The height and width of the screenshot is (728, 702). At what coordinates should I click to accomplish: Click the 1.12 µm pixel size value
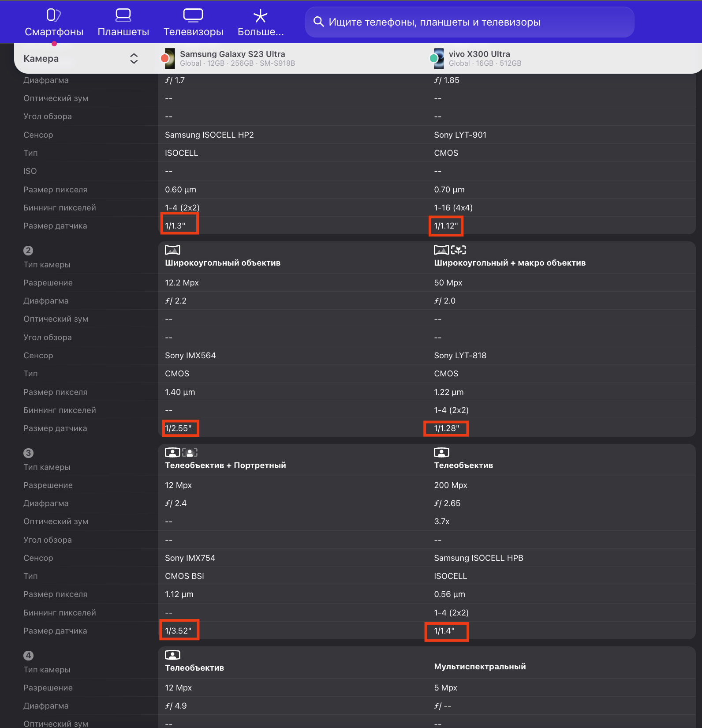(x=179, y=594)
